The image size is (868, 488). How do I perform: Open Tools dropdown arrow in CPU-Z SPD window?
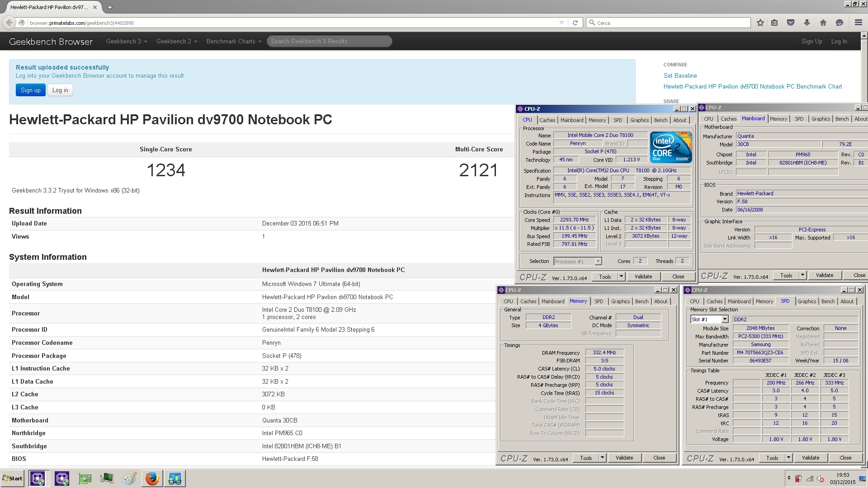pos(788,458)
